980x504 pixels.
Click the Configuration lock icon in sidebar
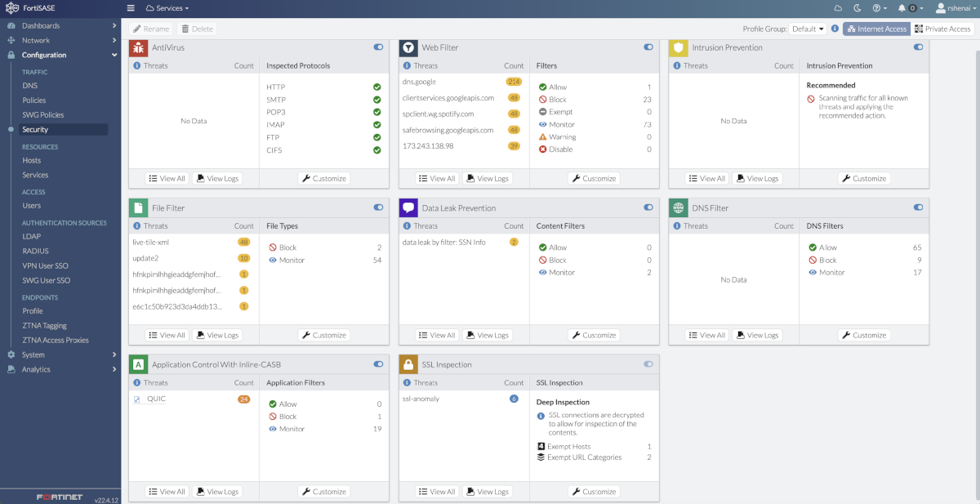[x=11, y=55]
